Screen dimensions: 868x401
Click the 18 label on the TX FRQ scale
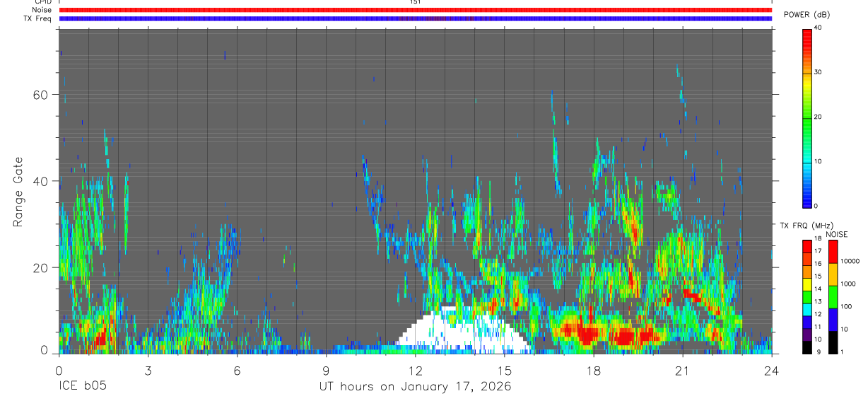coord(819,239)
